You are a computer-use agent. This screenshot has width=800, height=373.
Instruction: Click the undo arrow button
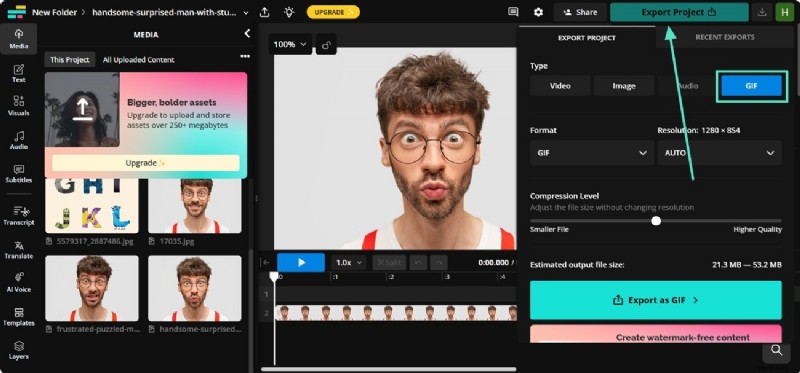(x=419, y=262)
